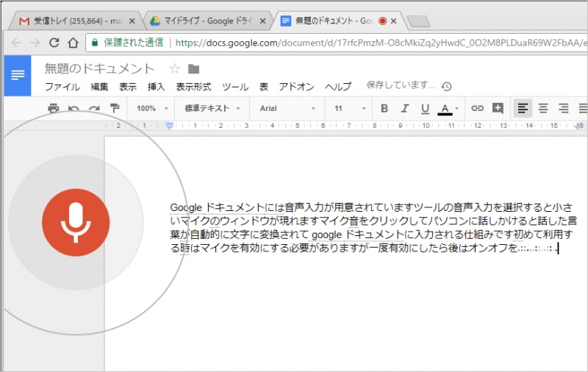
Task: Click the left indent marker on ruler
Action: [x=170, y=126]
